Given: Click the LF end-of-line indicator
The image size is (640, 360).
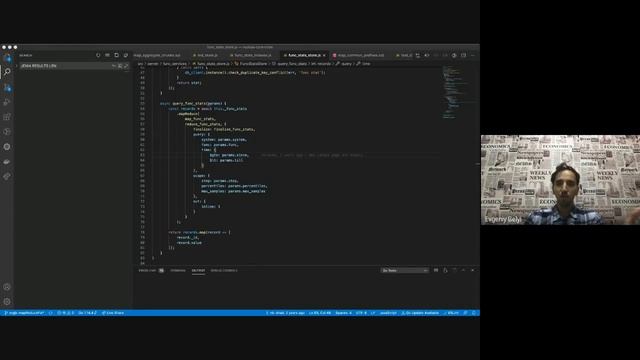Looking at the screenshot, I should click(373, 313).
